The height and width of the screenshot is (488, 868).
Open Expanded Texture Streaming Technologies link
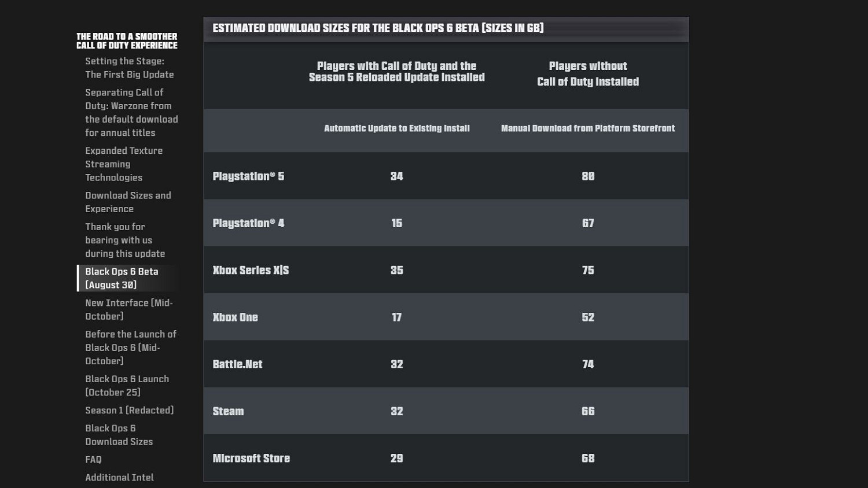tap(124, 164)
